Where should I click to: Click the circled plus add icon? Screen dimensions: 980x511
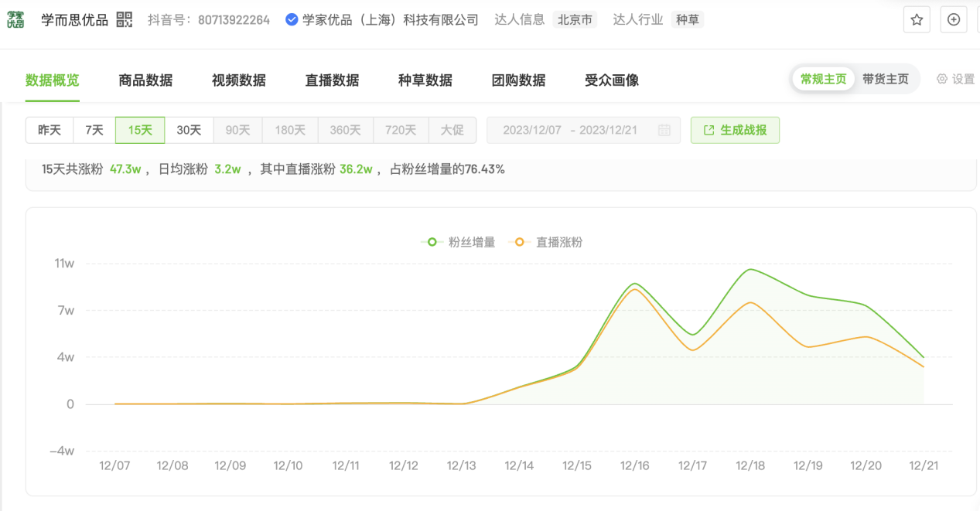pyautogui.click(x=954, y=20)
